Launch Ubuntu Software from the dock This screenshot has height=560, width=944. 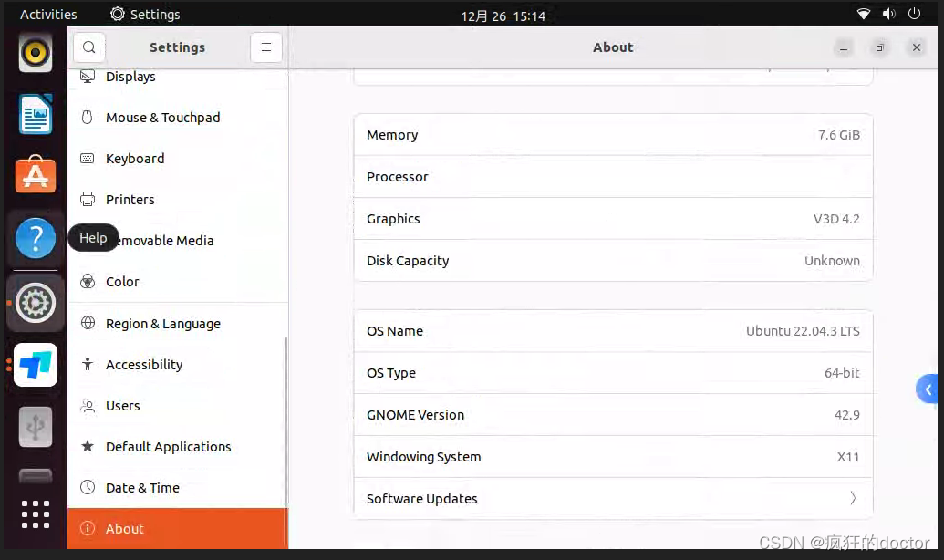[35, 175]
